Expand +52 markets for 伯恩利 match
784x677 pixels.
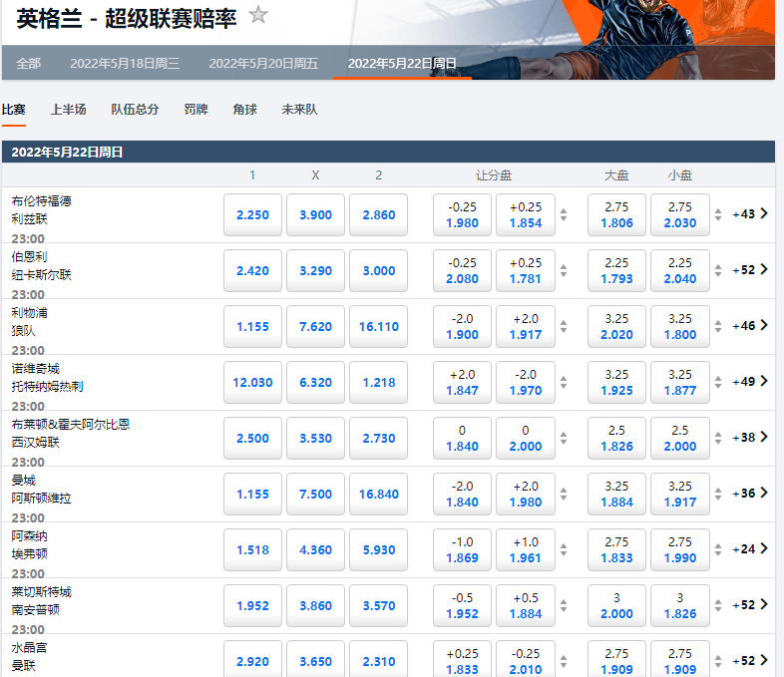tap(750, 270)
